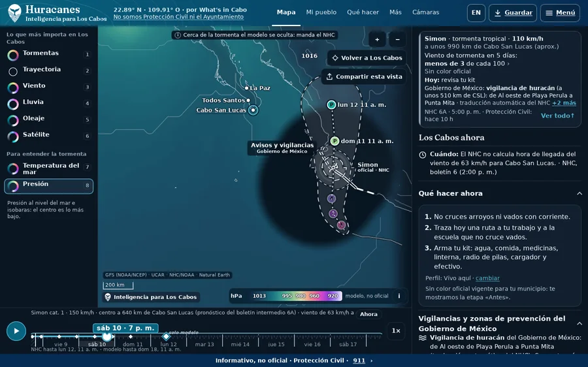Jump to Ahora on the timeline
The image size is (588, 367).
pos(368,314)
